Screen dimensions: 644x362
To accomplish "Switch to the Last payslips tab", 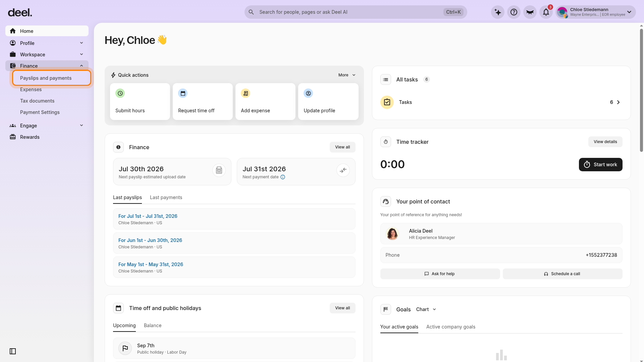I will pyautogui.click(x=127, y=197).
